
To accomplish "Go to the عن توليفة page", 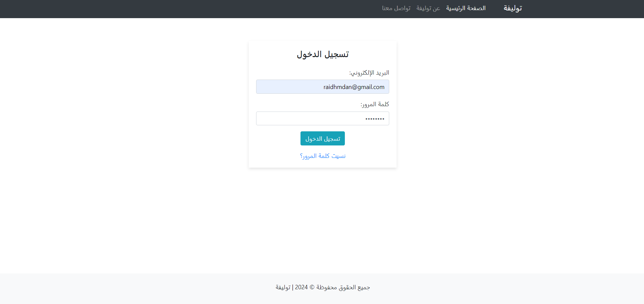I will pos(428,8).
